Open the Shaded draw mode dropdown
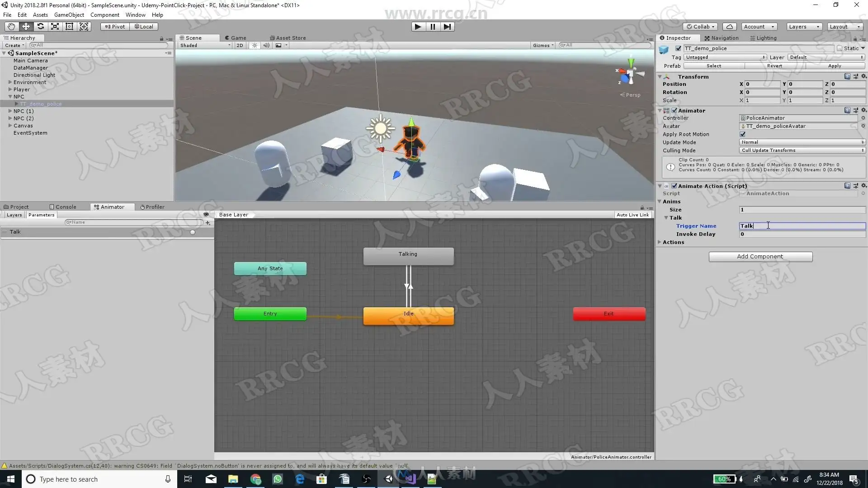Screen dimensions: 868x488 click(x=205, y=45)
